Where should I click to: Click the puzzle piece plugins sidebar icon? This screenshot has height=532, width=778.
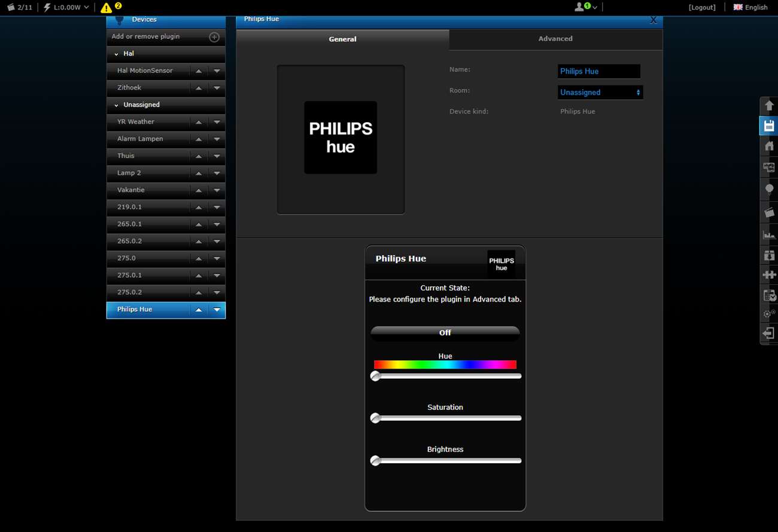[x=769, y=275]
